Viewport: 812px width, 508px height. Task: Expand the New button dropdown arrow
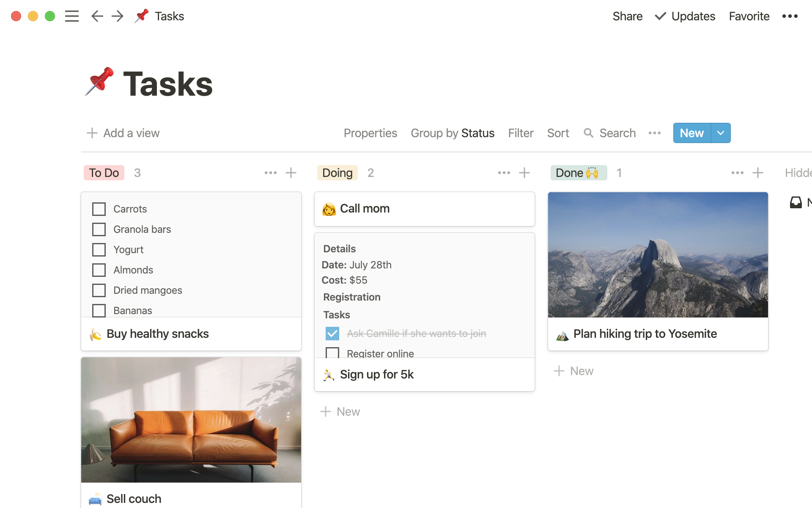pos(721,133)
